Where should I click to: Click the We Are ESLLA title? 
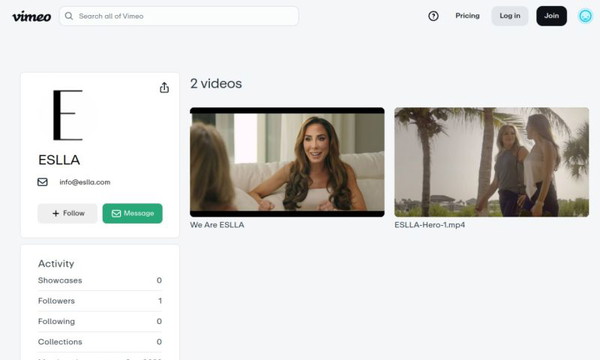pos(217,225)
